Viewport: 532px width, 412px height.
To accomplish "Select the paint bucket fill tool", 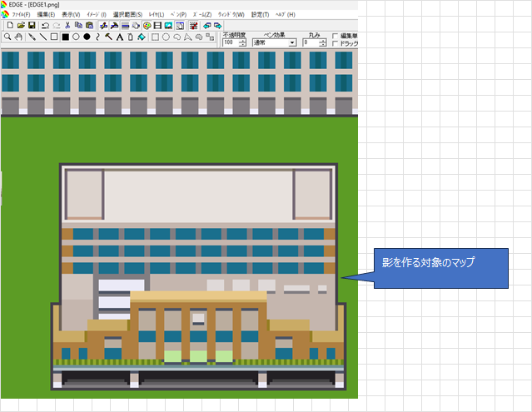I will 142,37.
